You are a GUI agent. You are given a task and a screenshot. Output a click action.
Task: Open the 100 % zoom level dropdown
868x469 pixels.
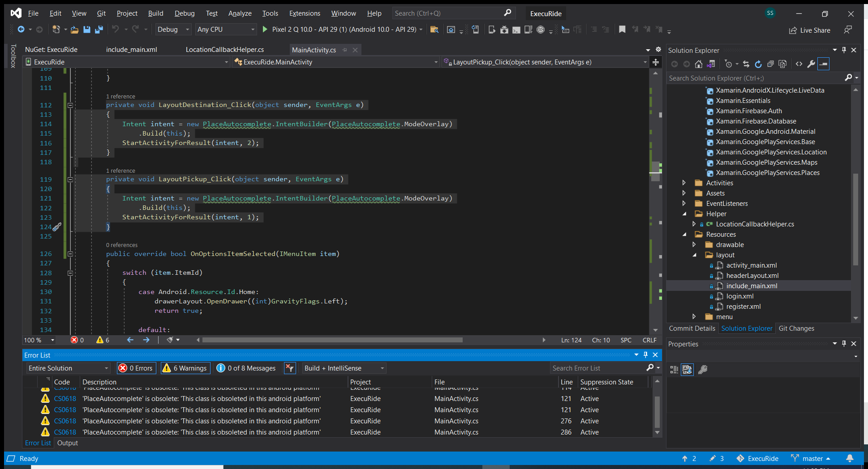39,340
